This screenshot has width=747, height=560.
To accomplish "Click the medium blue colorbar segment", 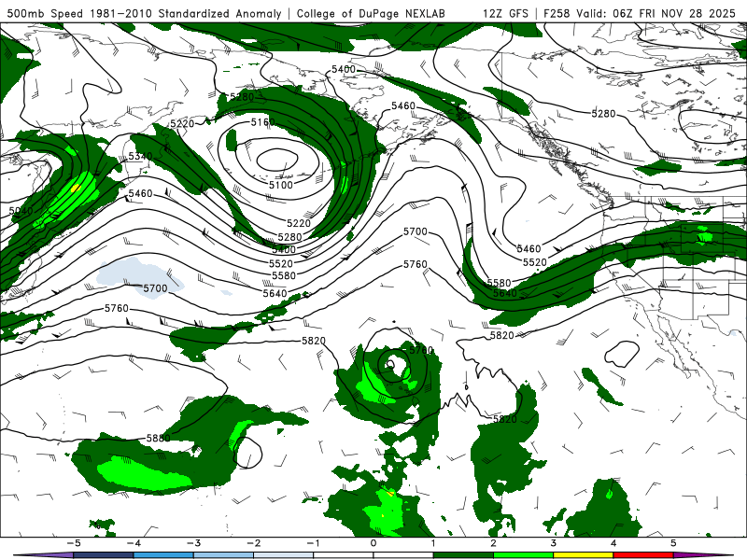I will pos(163,555).
